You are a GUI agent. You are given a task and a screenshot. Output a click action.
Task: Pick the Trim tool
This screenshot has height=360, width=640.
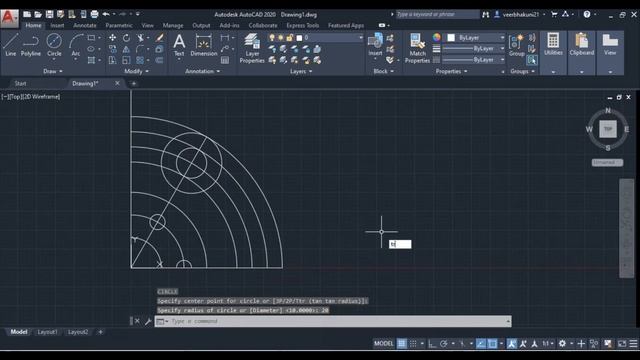(141, 38)
